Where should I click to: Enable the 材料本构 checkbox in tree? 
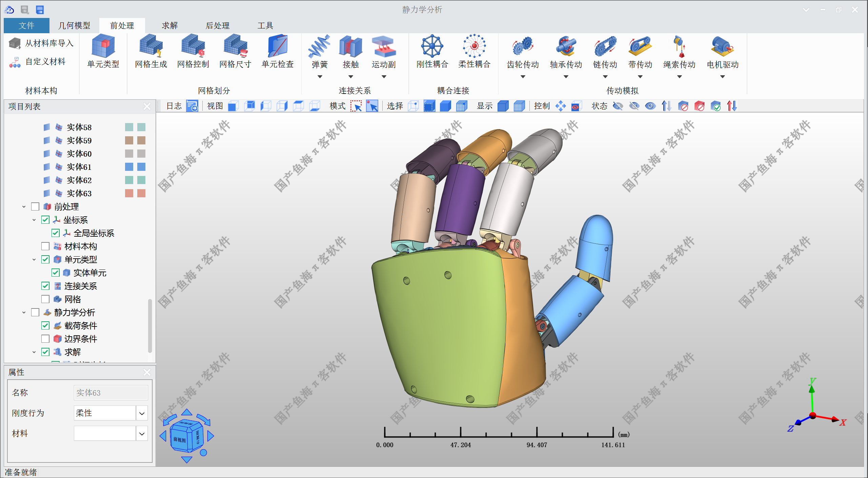tap(45, 246)
